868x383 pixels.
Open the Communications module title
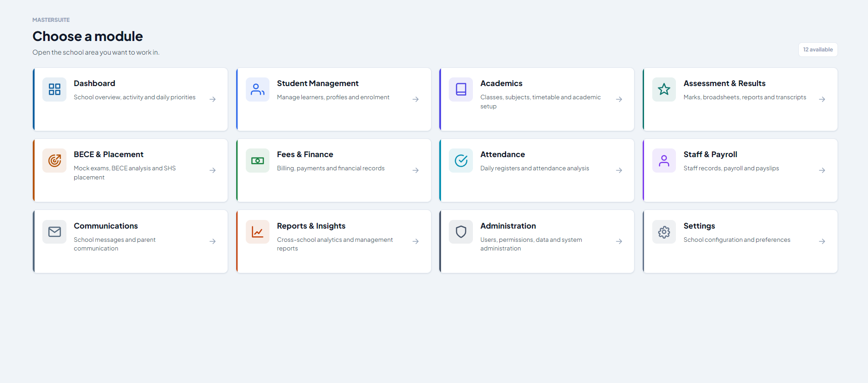(x=106, y=226)
